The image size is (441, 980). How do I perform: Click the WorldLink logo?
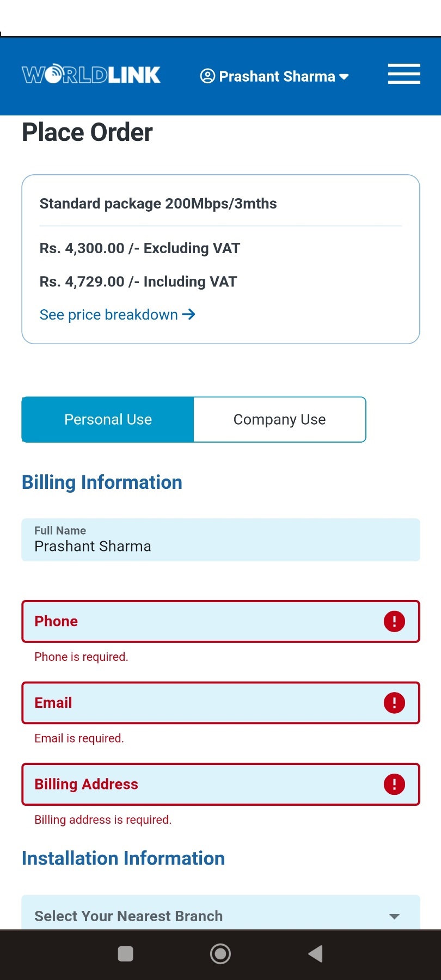coord(90,73)
